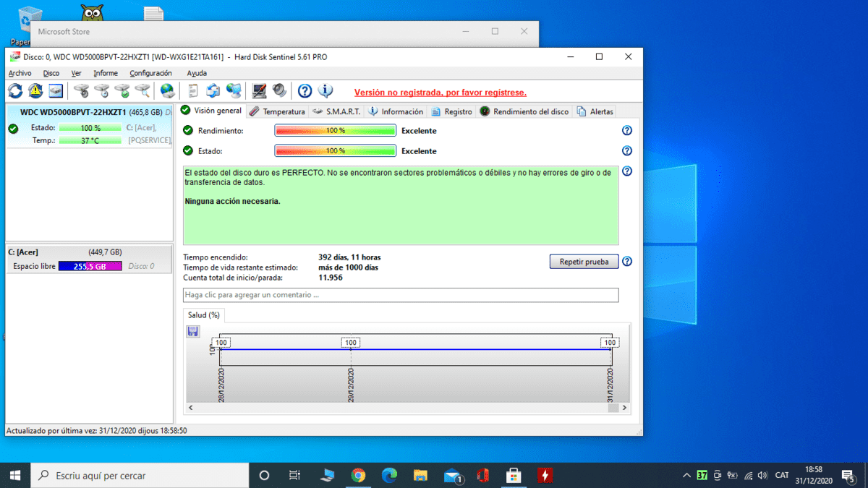868x488 pixels.
Task: Click the green 37 temperature tray icon
Action: (702, 475)
